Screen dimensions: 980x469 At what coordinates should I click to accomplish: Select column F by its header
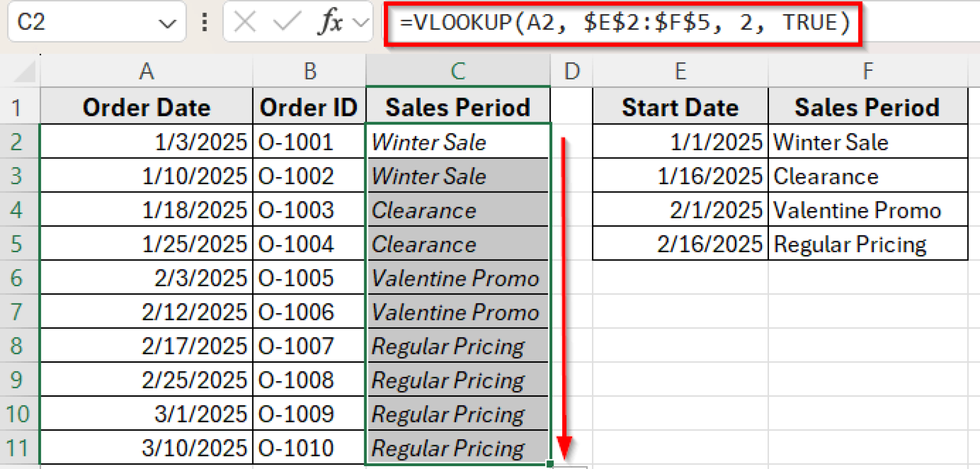coord(867,71)
